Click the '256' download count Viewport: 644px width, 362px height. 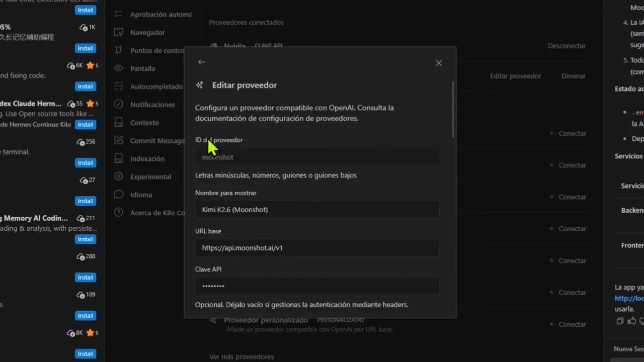(90, 142)
